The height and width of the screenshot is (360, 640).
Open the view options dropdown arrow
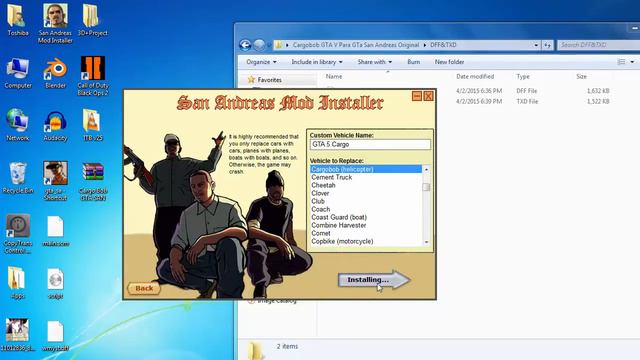click(632, 62)
